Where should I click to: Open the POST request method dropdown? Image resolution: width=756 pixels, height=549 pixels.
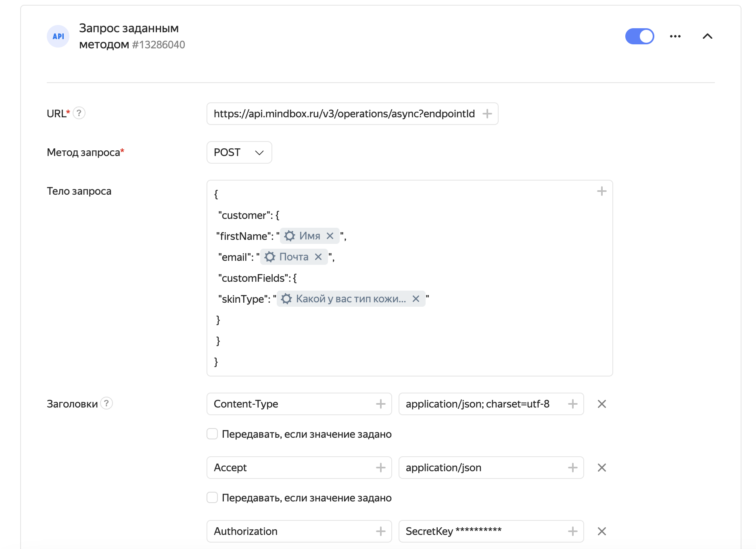click(239, 152)
